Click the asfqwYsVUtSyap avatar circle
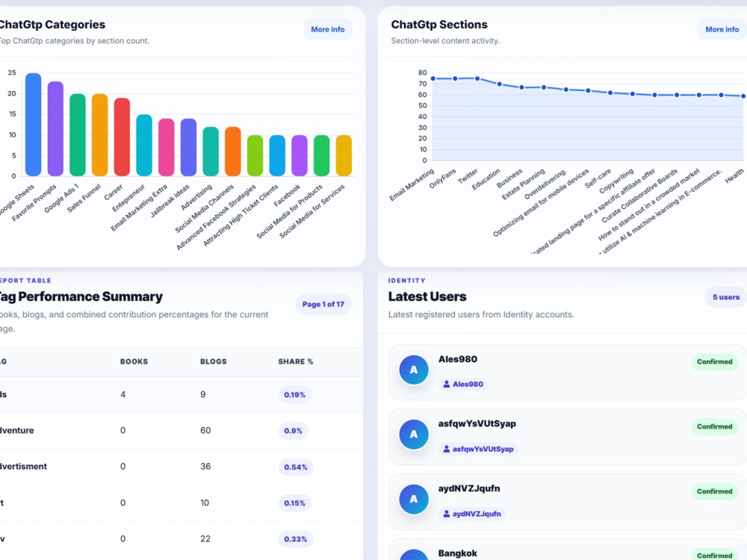This screenshot has height=560, width=747. point(414,435)
